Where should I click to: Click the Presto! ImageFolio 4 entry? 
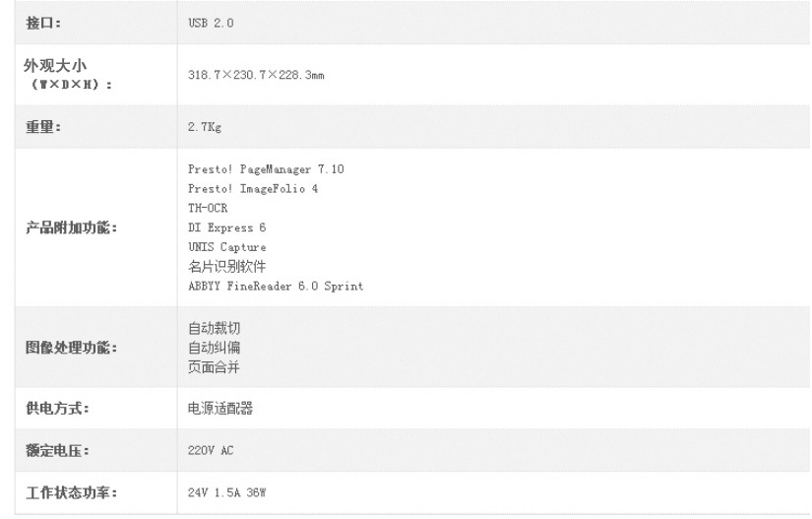point(253,189)
